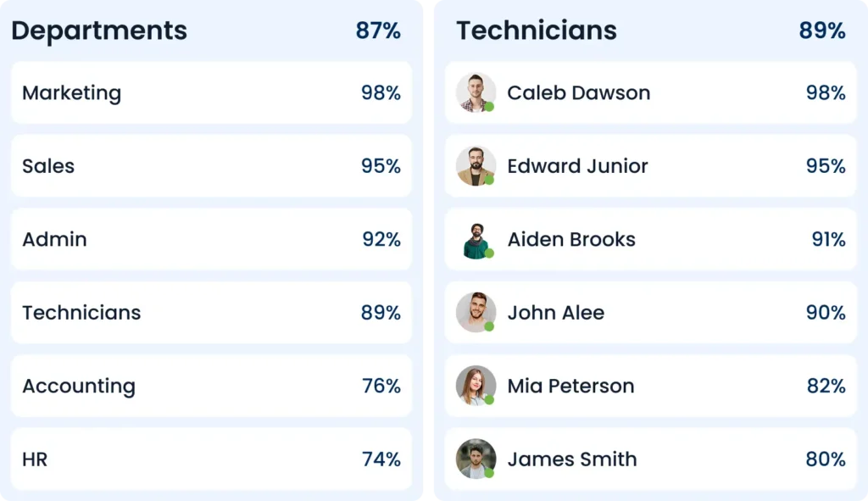Click Caleb Dawson's profile avatar
The image size is (868, 501).
[476, 92]
